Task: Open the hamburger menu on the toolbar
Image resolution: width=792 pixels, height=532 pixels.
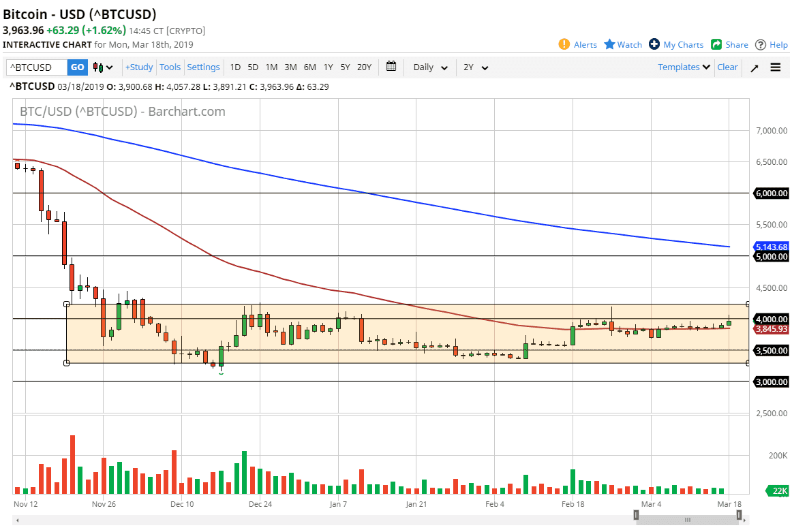Action: [776, 67]
